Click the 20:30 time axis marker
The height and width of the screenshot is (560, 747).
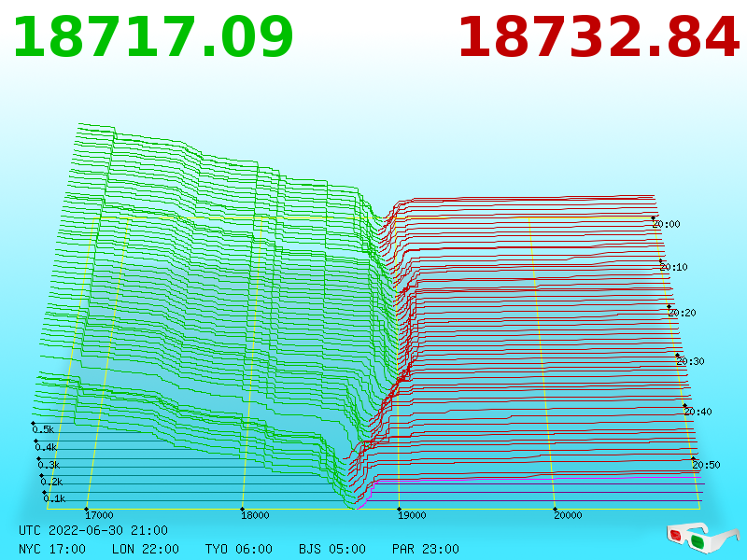[x=690, y=361]
